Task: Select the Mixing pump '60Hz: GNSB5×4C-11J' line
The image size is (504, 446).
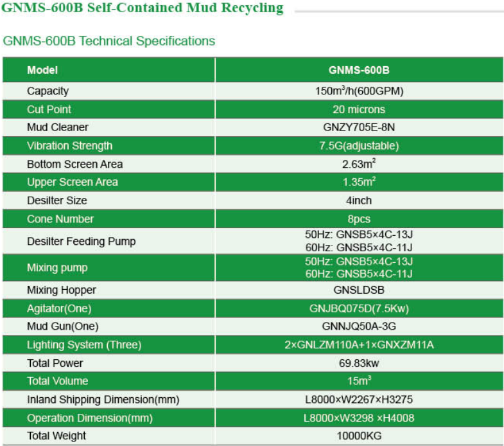Action: point(359,274)
